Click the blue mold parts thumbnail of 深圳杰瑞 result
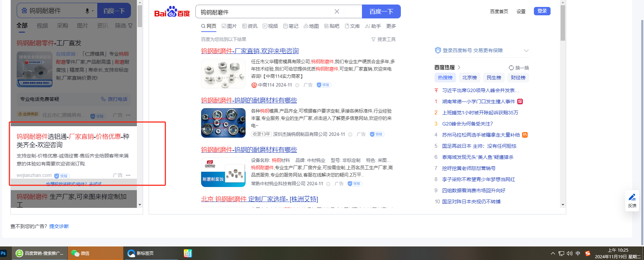The image size is (644, 260). pos(223,123)
